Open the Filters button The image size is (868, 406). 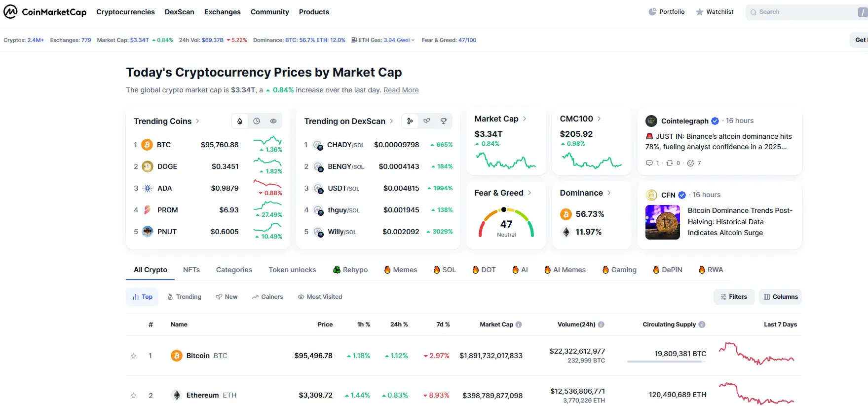click(734, 297)
